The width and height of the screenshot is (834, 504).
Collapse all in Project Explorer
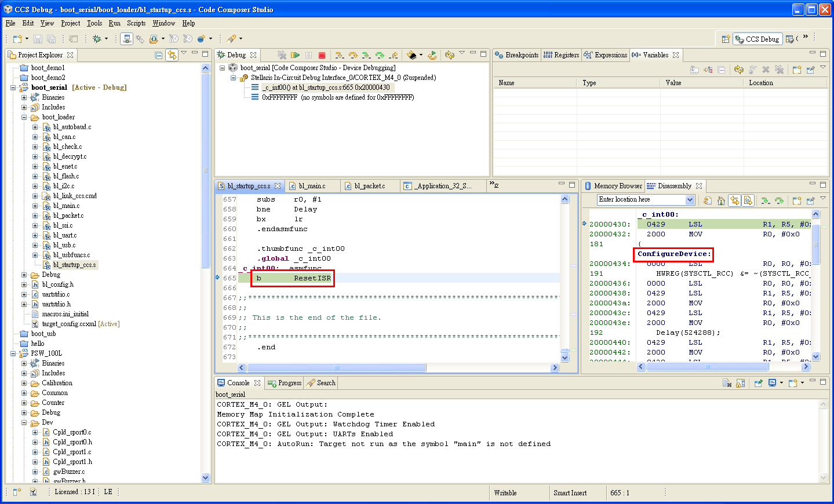coord(159,55)
